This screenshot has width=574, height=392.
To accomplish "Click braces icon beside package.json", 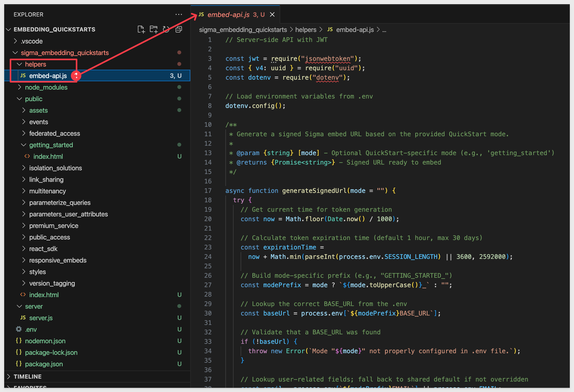I will [x=19, y=364].
